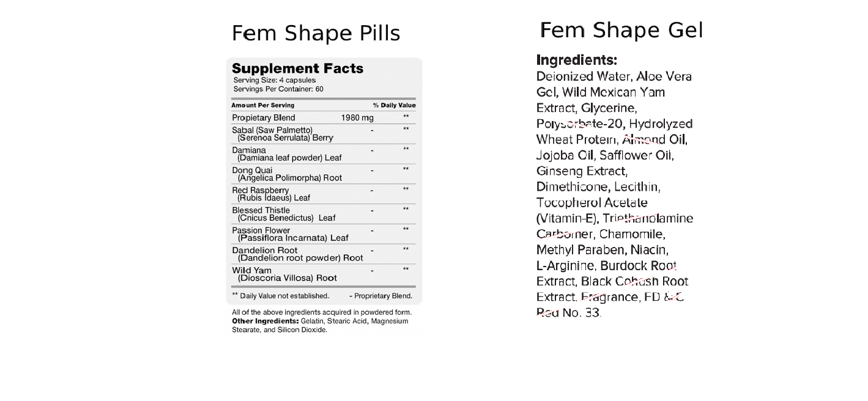The image size is (868, 401).
Task: Click the 1980 mg amount value
Action: point(357,117)
